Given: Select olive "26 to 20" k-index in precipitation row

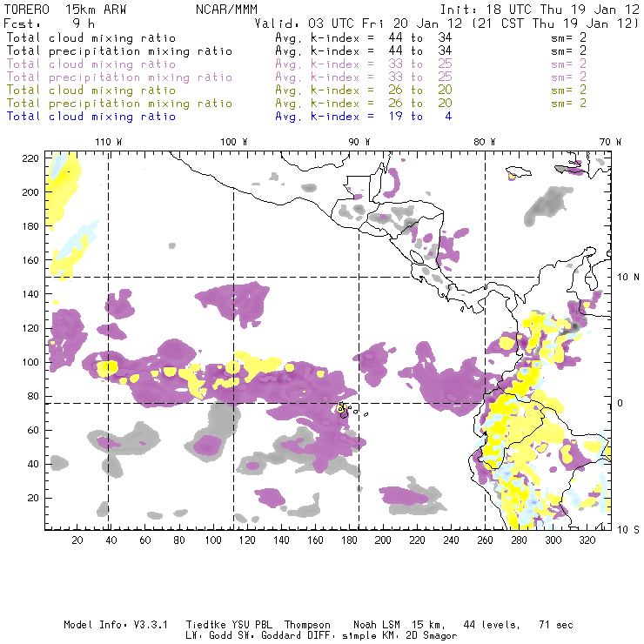Looking at the screenshot, I should pyautogui.click(x=420, y=103).
